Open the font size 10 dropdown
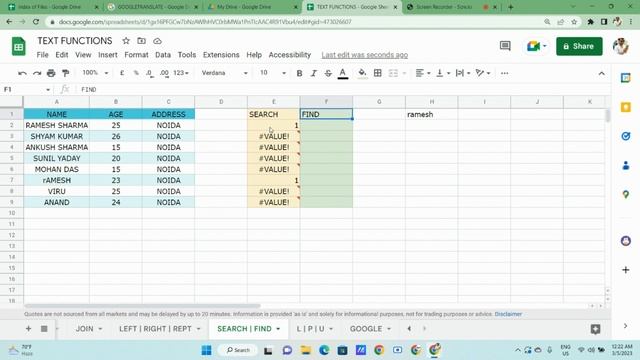Image resolution: width=640 pixels, height=360 pixels. pyautogui.click(x=273, y=73)
